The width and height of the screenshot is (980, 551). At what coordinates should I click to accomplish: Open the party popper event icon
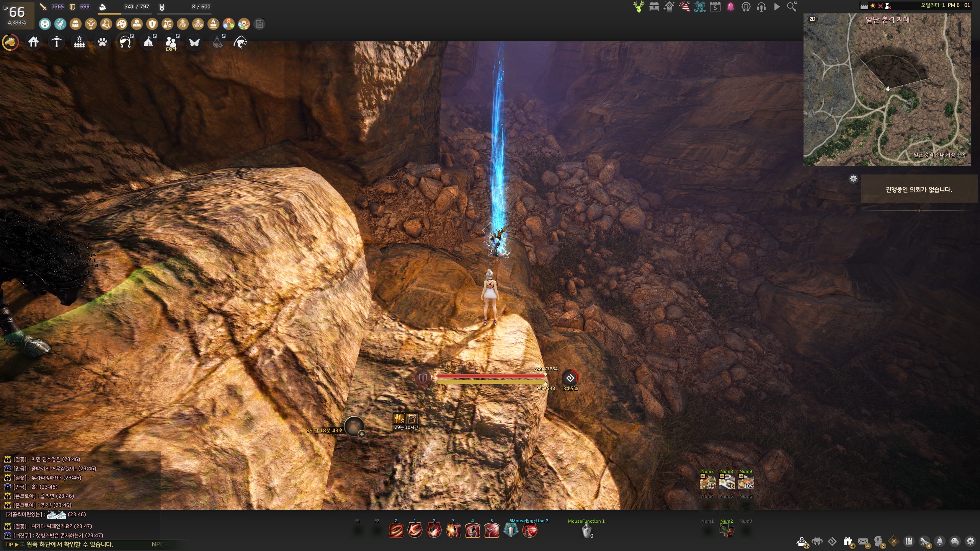click(x=684, y=7)
